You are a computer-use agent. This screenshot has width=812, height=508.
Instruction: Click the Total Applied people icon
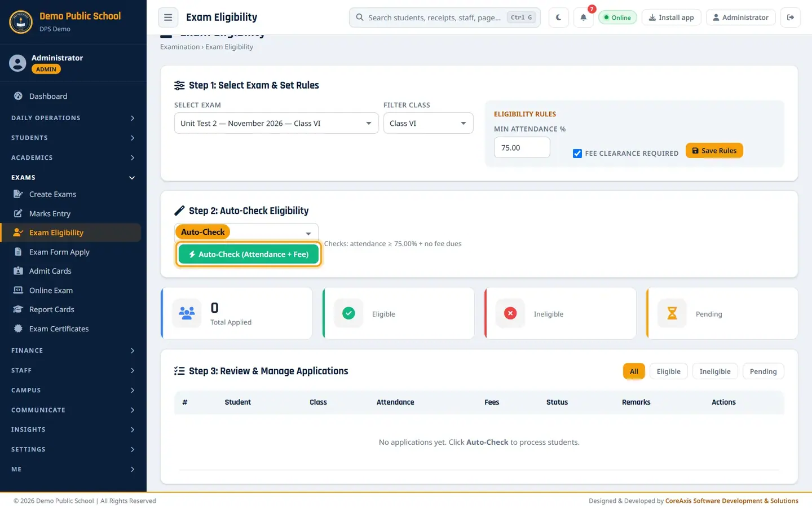coord(187,313)
